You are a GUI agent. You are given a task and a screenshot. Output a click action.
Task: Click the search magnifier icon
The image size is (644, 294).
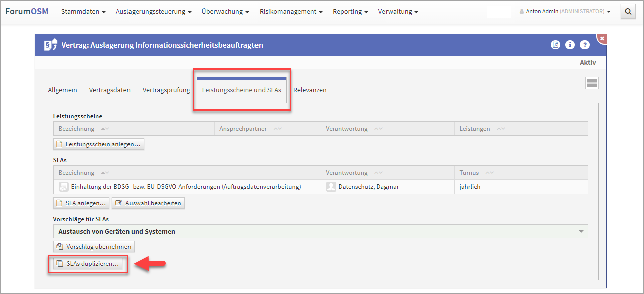628,11
